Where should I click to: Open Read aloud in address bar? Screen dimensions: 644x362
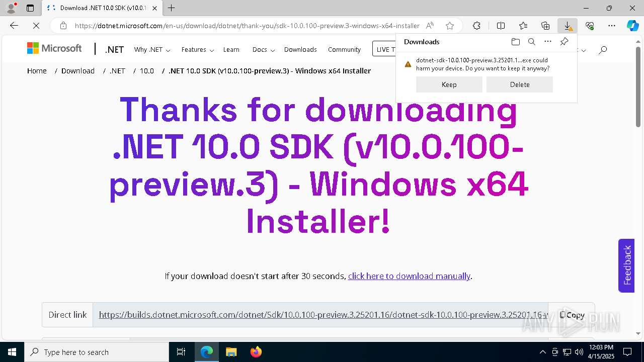point(430,26)
